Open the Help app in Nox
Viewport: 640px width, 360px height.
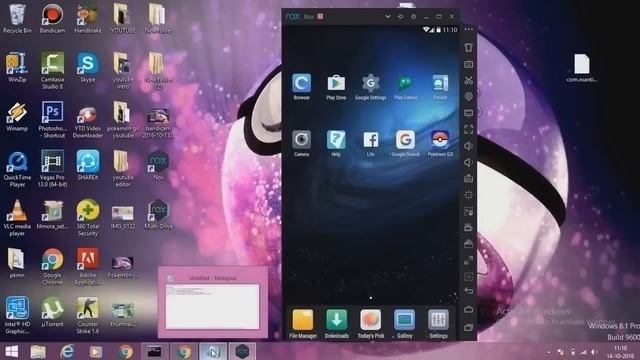coord(336,143)
